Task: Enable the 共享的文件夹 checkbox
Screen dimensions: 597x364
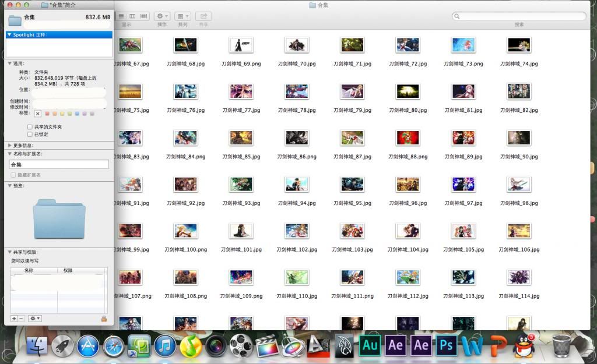Action: [x=30, y=126]
